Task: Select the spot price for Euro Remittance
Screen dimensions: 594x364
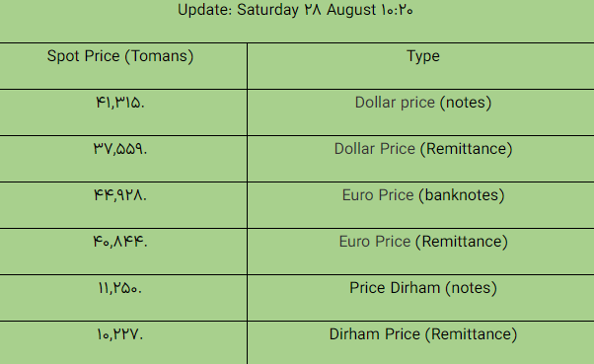Action: click(120, 242)
